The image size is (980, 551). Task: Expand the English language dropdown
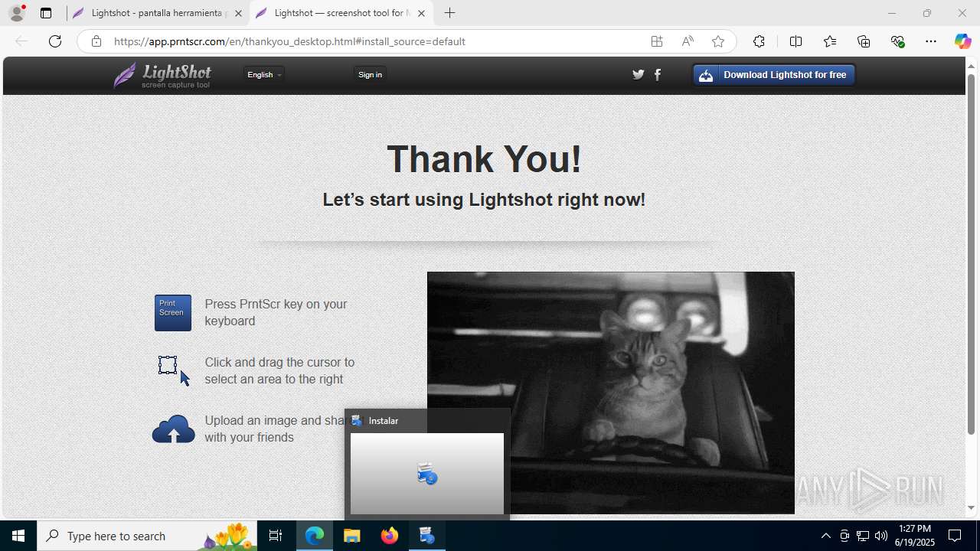tap(264, 74)
